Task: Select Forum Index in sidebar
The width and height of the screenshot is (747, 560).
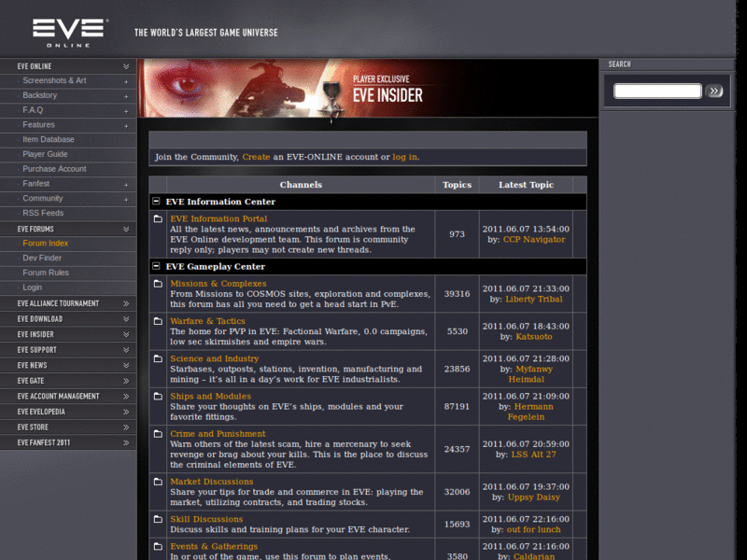Action: (x=45, y=243)
